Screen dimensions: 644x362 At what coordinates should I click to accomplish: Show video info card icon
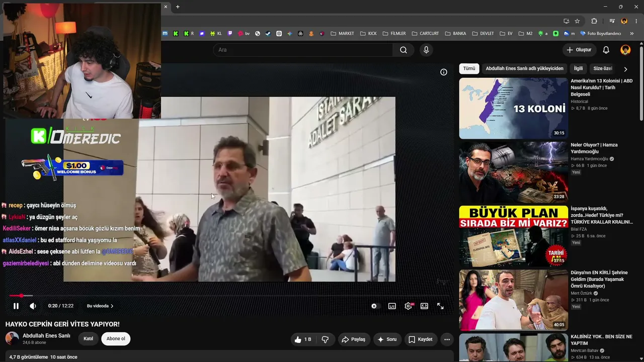click(444, 72)
